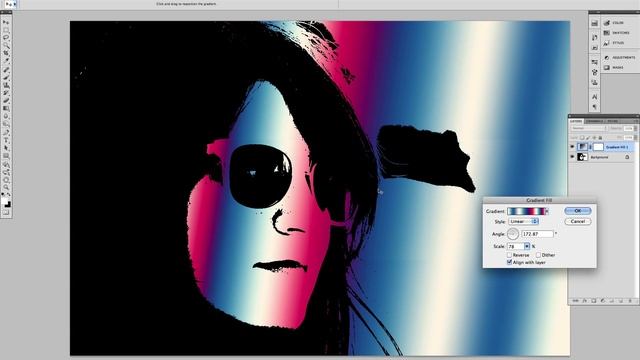The image size is (640, 360).
Task: Switch to the Layers tab
Action: pyautogui.click(x=576, y=121)
